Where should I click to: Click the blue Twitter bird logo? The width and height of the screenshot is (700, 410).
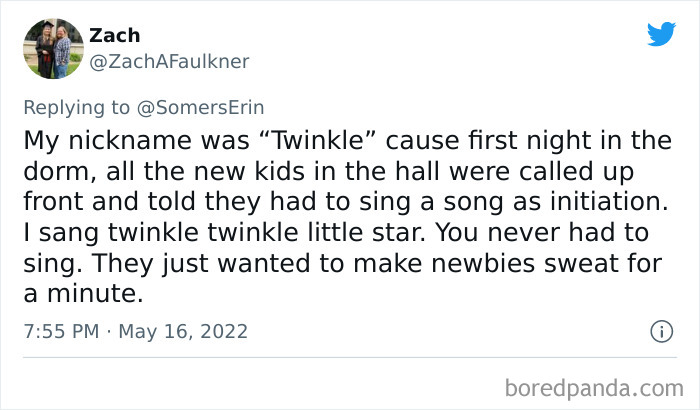pyautogui.click(x=661, y=34)
